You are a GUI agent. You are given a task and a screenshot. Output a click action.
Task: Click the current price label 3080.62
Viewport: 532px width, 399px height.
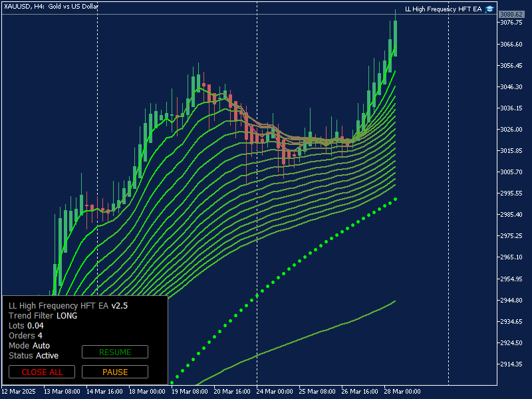click(511, 14)
